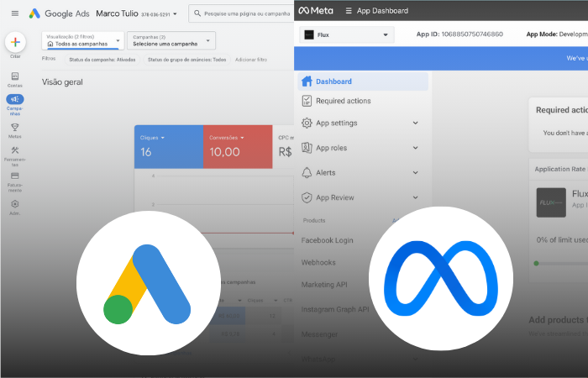Click Adicionar filtro

(251, 60)
